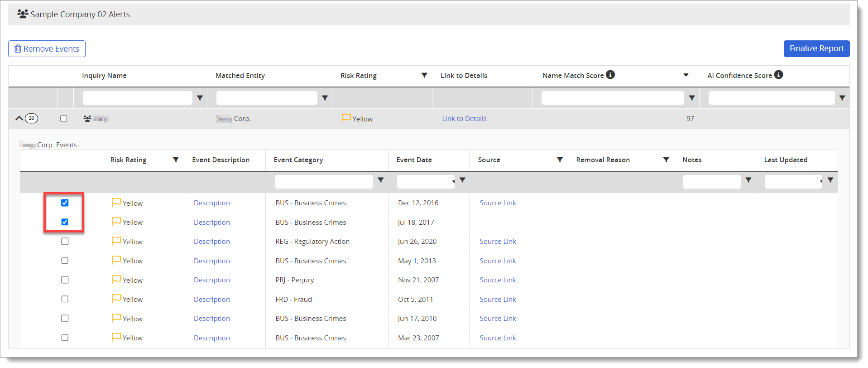868x368 pixels.
Task: Check the Jun 26, 2020 Regulatory Action event
Action: tap(65, 241)
